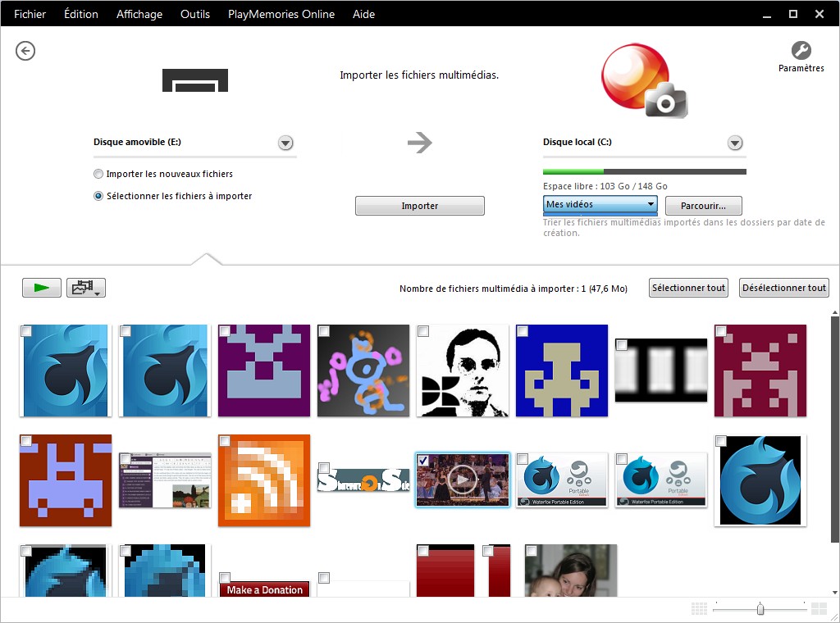Select second Waterfox Portable Edition thumbnail
Viewport: 840px width, 623px height.
[x=660, y=480]
